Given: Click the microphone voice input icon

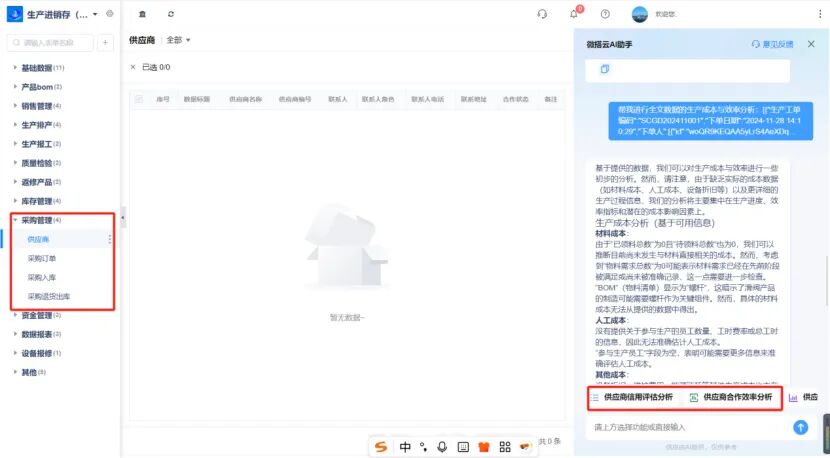Looking at the screenshot, I should pos(443,447).
